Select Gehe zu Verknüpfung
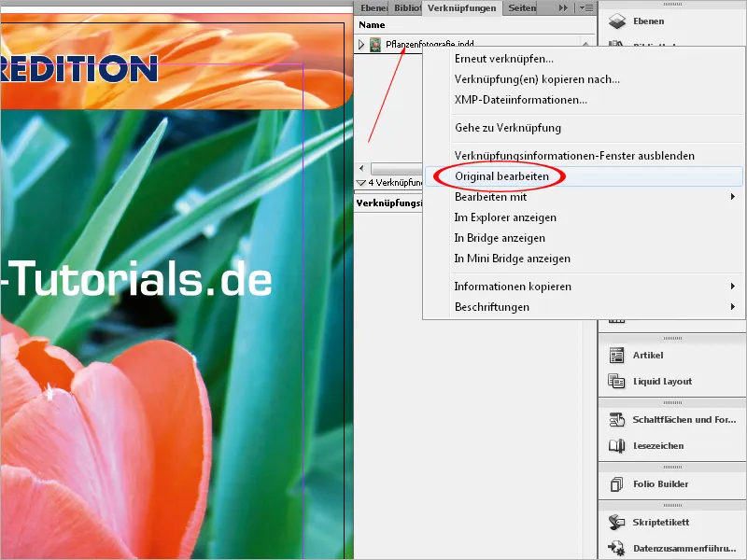The width and height of the screenshot is (747, 560). 583,128
